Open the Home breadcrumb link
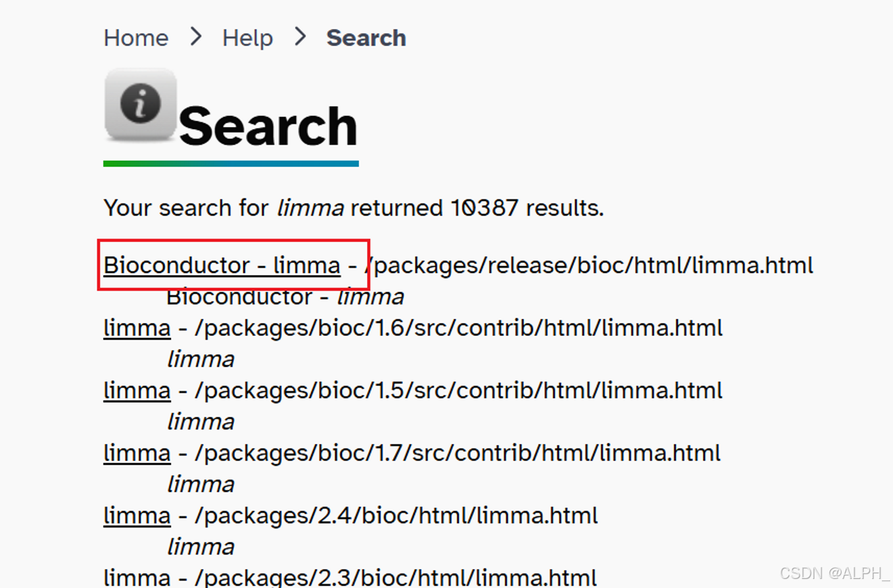Image resolution: width=893 pixels, height=588 pixels. click(x=136, y=38)
